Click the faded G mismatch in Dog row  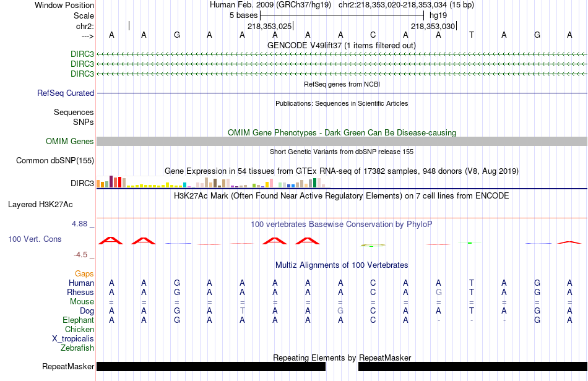[340, 311]
